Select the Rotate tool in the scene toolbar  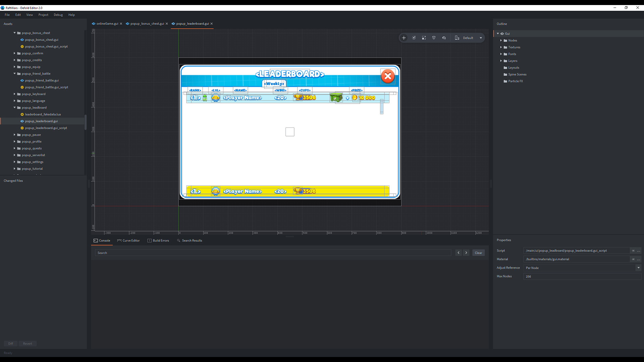click(414, 38)
